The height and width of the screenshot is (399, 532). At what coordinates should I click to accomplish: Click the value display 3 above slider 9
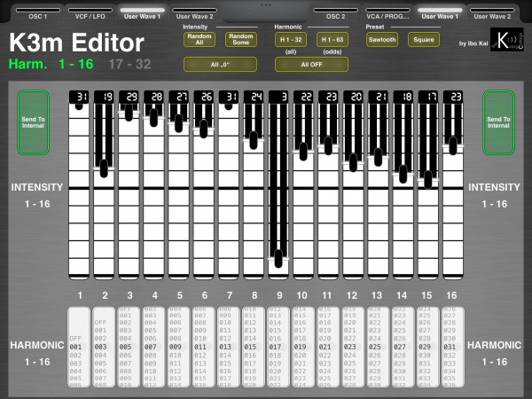278,97
